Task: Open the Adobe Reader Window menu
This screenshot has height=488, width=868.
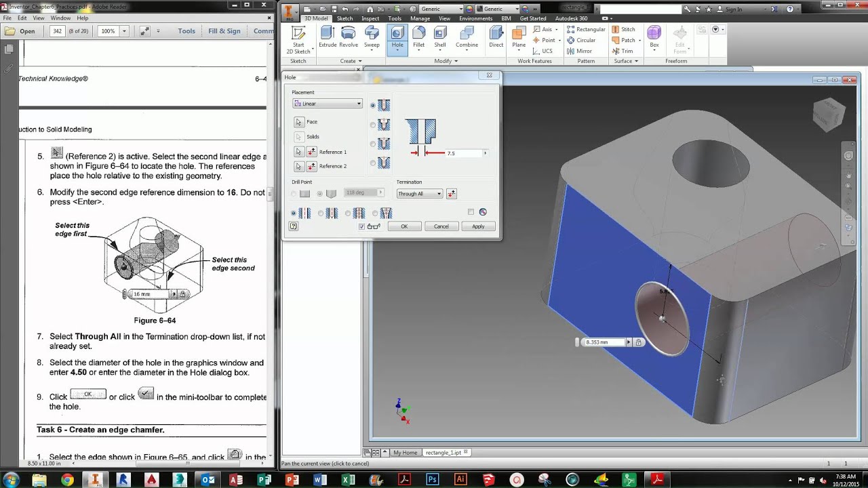Action: coord(60,18)
